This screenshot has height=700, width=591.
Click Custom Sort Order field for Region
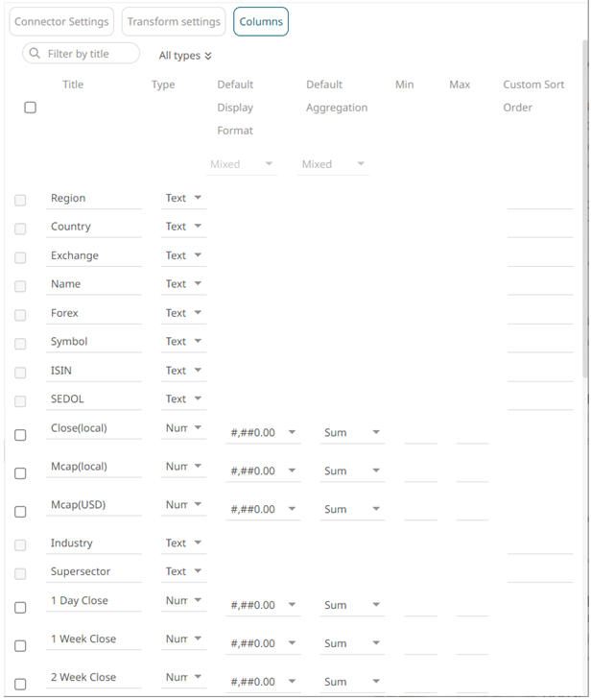point(539,199)
